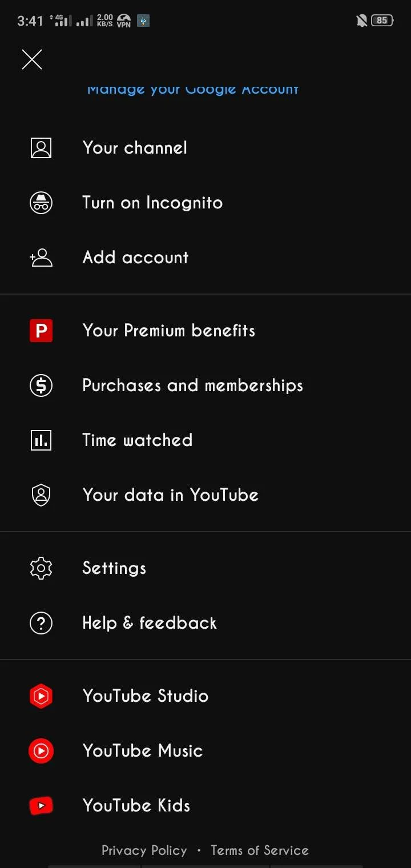The height and width of the screenshot is (868, 411).
Task: Tap the Add account person-plus icon
Action: coord(41,258)
